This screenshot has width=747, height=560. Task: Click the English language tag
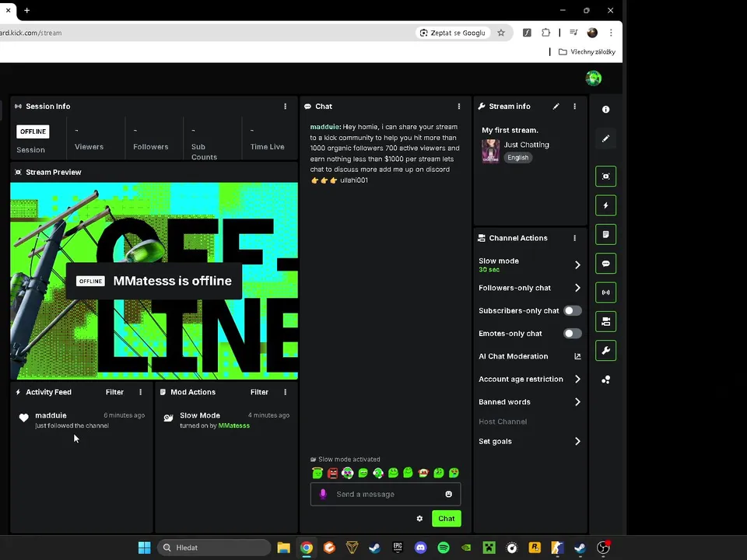(x=518, y=158)
